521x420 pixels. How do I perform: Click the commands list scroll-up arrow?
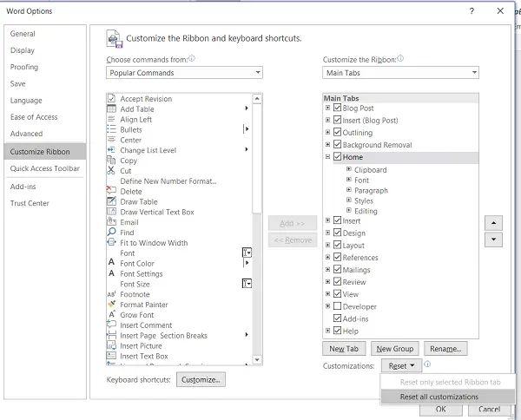click(x=257, y=99)
